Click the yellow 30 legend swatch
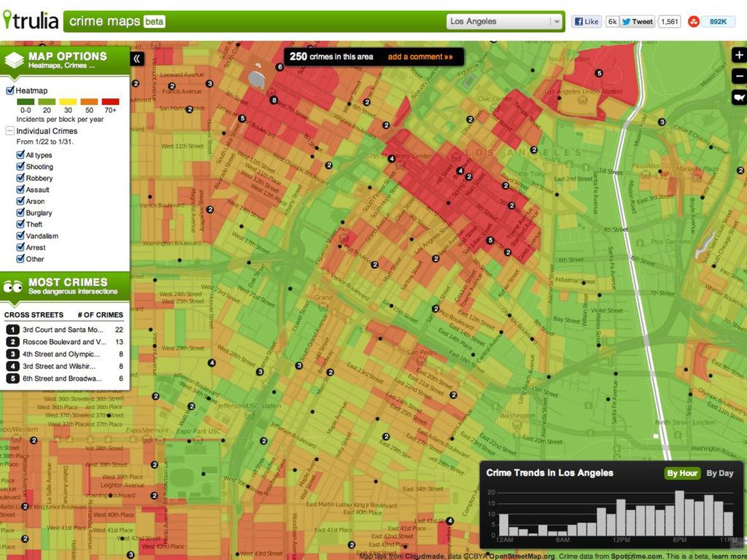 pyautogui.click(x=68, y=101)
